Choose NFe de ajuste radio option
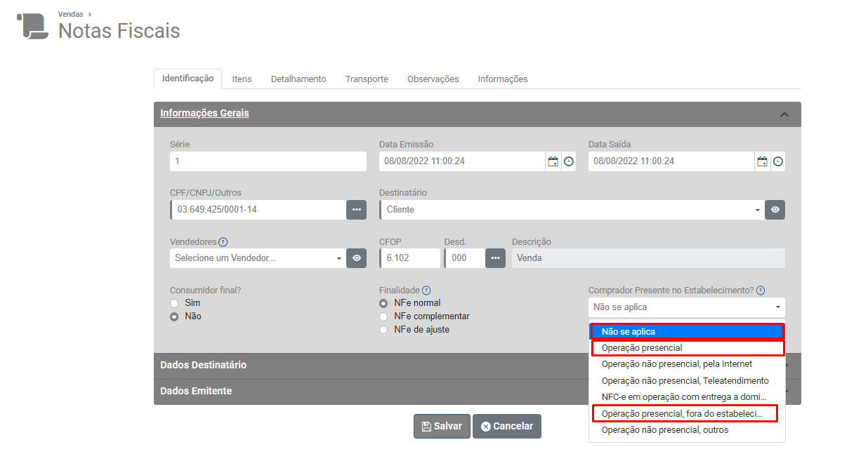The image size is (868, 461). pos(383,330)
